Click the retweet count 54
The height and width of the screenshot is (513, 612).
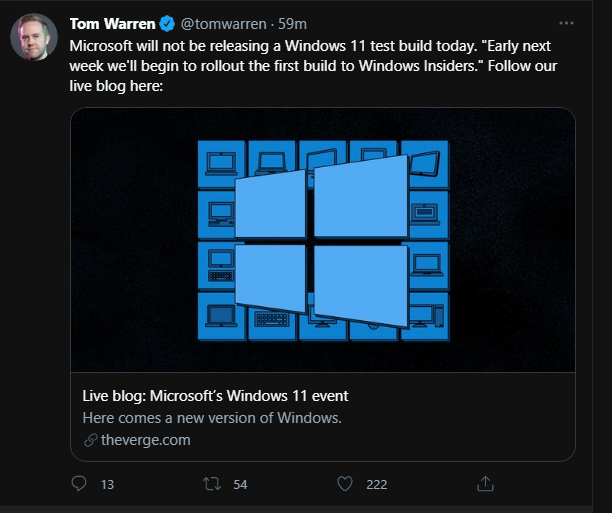(x=240, y=485)
